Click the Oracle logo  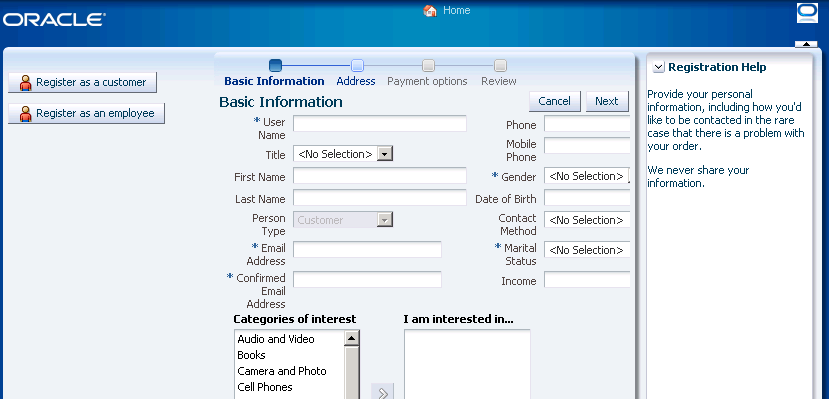54,20
